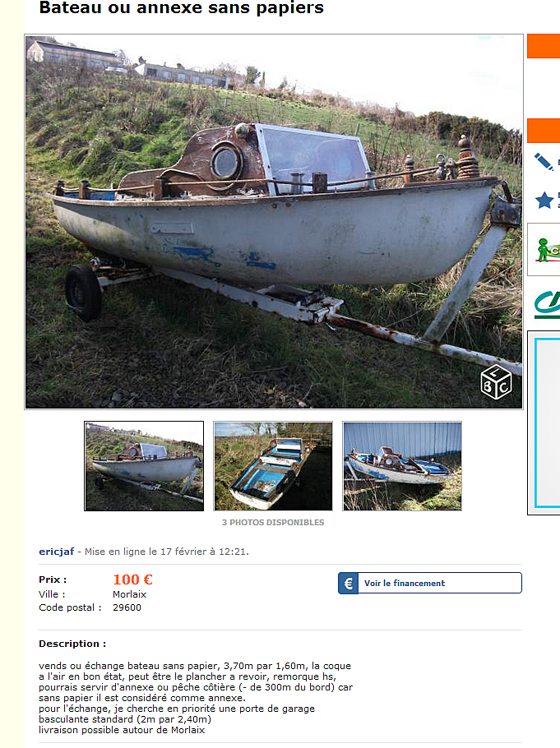Click the euro icon beside financing button
The height and width of the screenshot is (748, 560).
click(x=349, y=583)
